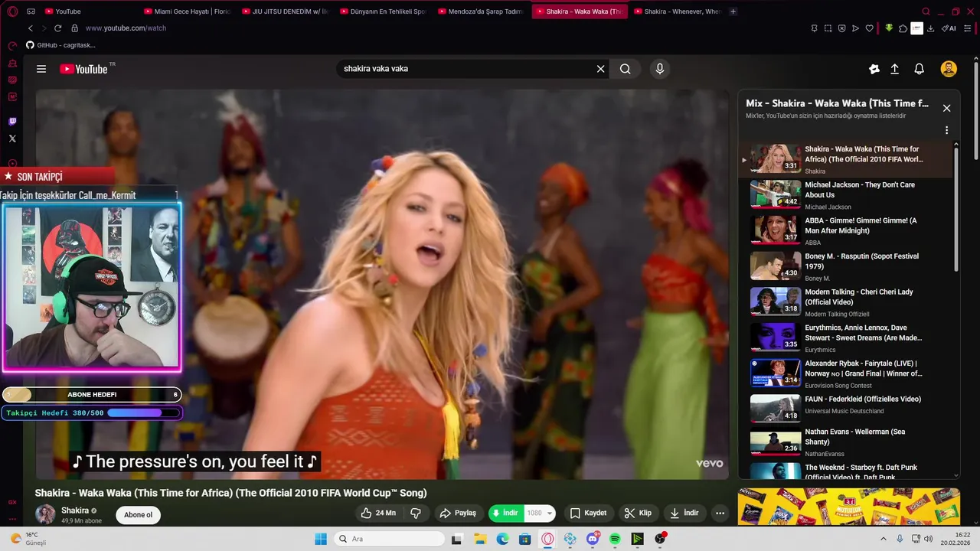This screenshot has height=551, width=980.
Task: Like the video showing 24 Mn
Action: 379,513
